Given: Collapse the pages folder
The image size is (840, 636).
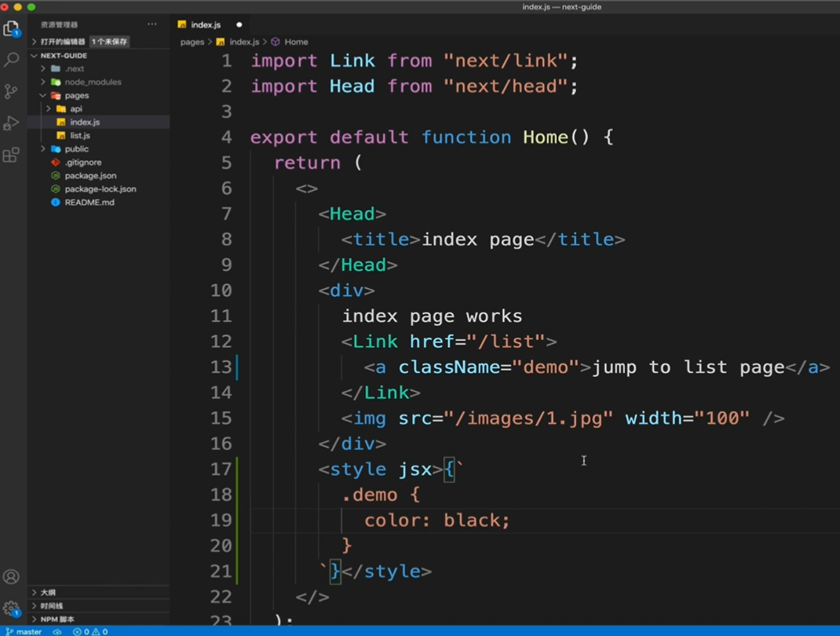Looking at the screenshot, I should click(x=43, y=95).
